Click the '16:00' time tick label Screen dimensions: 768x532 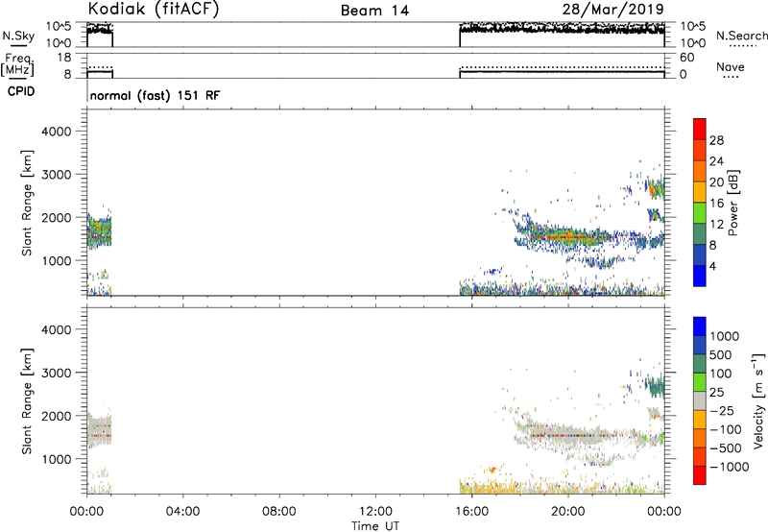click(471, 512)
